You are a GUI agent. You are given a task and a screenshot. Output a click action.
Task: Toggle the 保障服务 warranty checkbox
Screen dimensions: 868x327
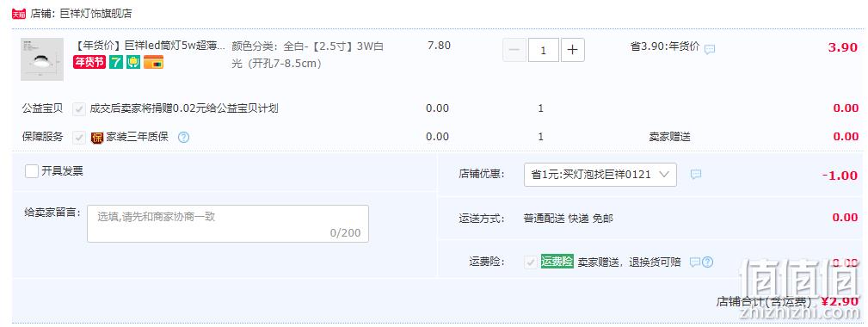click(x=79, y=137)
